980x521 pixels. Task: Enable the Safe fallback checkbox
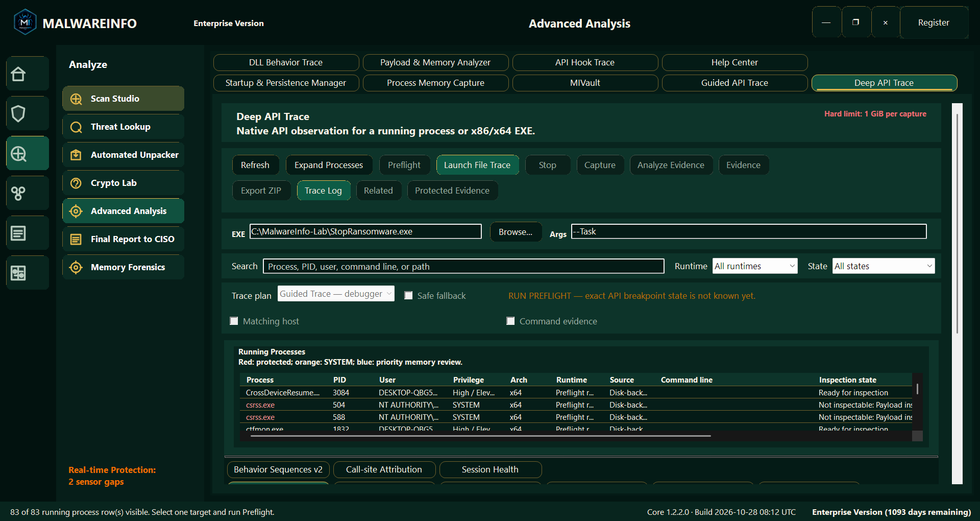coord(408,296)
